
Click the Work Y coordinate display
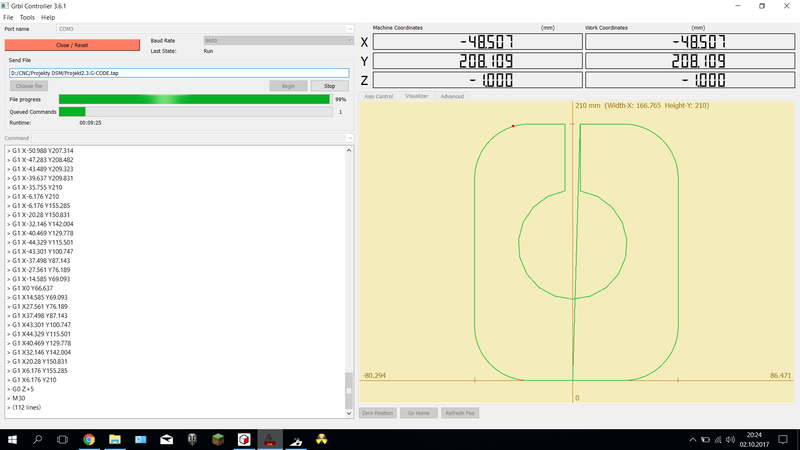[x=690, y=61]
